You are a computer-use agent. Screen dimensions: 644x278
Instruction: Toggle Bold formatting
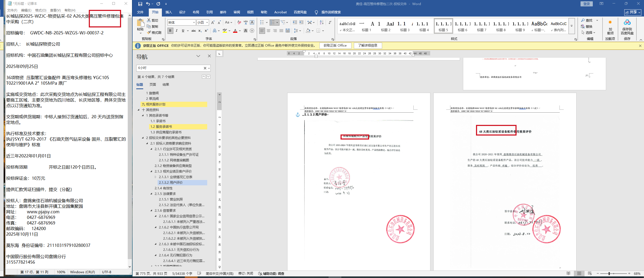(x=170, y=31)
